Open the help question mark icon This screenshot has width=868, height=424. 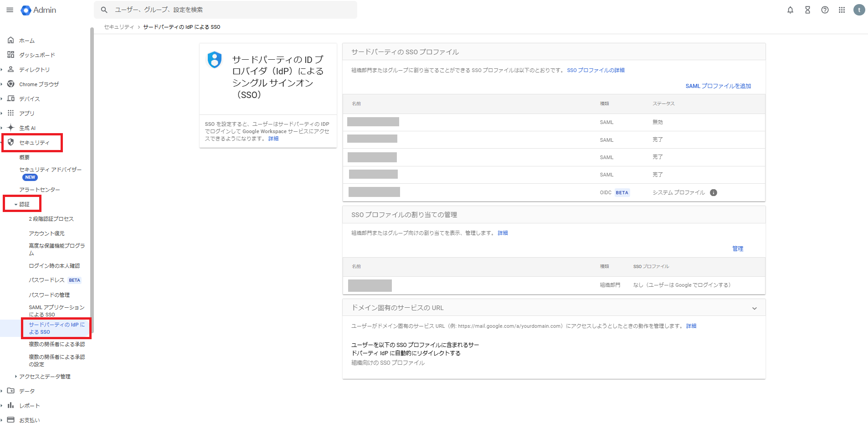(x=825, y=10)
